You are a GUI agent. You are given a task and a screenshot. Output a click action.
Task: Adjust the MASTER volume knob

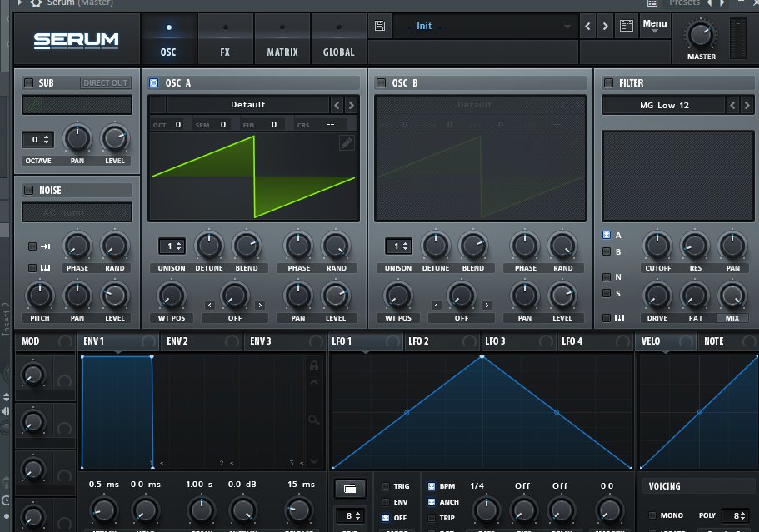pyautogui.click(x=701, y=35)
